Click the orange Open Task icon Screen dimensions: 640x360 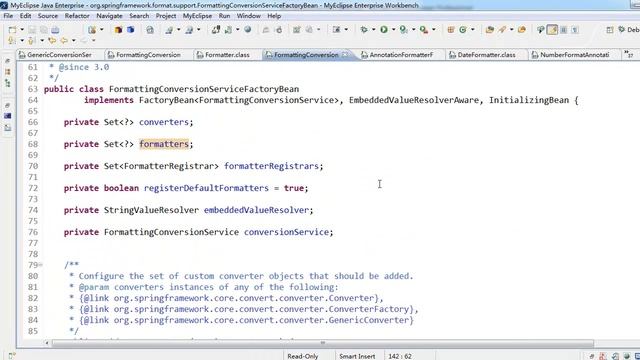tap(521, 30)
